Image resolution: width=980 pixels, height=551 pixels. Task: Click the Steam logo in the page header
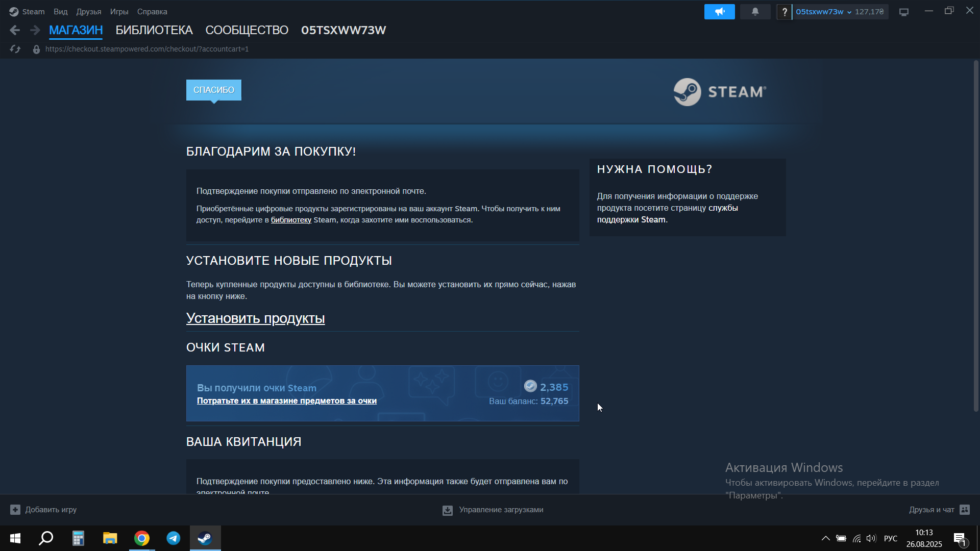(720, 92)
